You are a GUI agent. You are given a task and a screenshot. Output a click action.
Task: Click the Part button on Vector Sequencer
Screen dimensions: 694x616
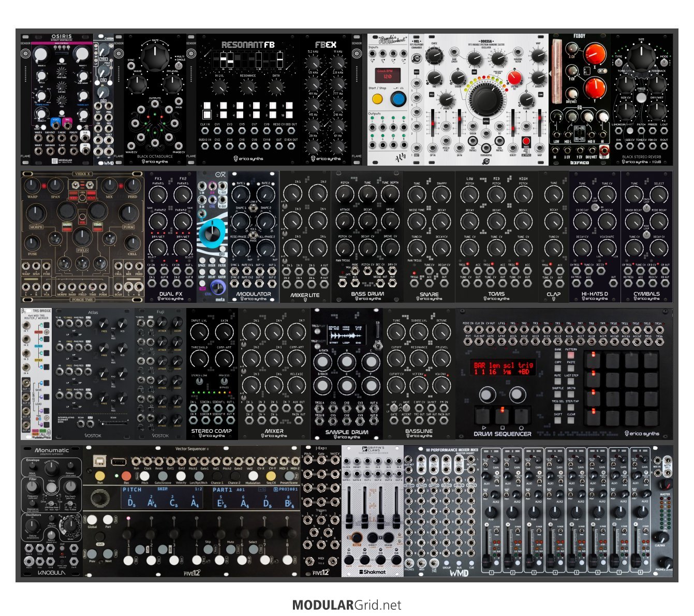(x=108, y=519)
